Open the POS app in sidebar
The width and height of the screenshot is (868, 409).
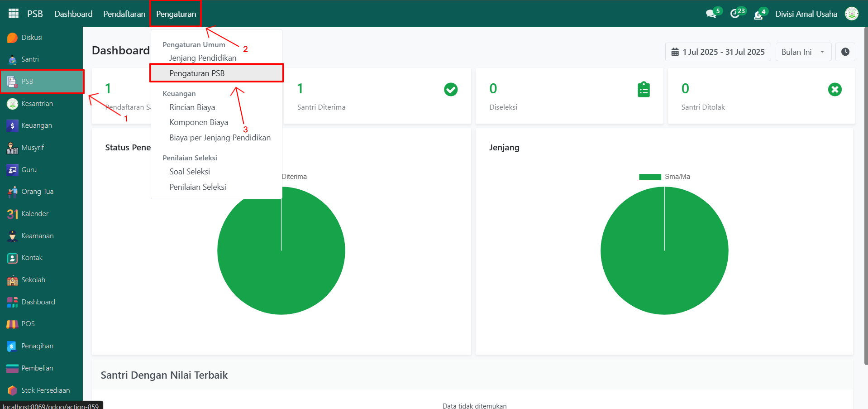tap(28, 324)
